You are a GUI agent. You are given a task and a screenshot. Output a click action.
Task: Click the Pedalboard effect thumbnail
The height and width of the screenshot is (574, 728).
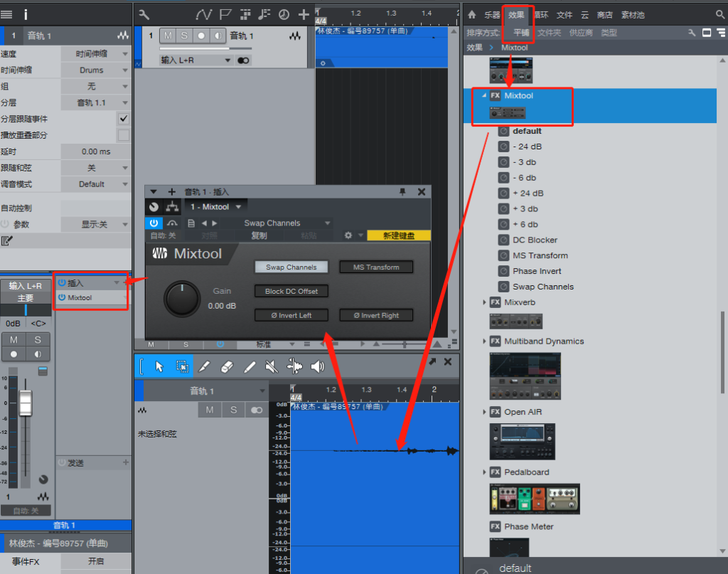point(535,499)
